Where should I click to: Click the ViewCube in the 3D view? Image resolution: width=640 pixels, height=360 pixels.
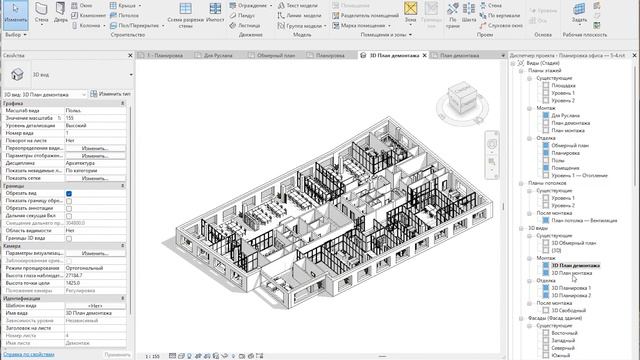[462, 99]
